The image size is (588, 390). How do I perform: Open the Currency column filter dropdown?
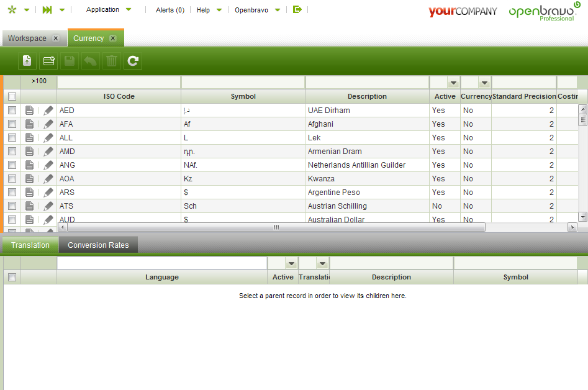[x=484, y=83]
